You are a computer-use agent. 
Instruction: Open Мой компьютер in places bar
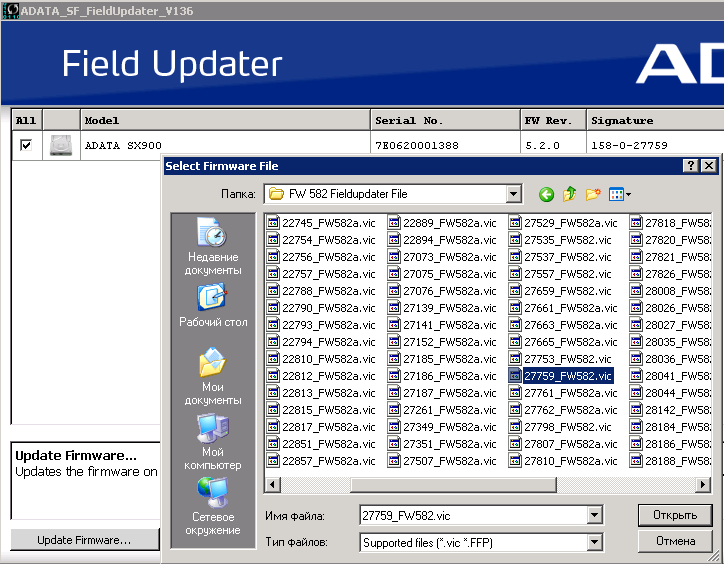213,442
